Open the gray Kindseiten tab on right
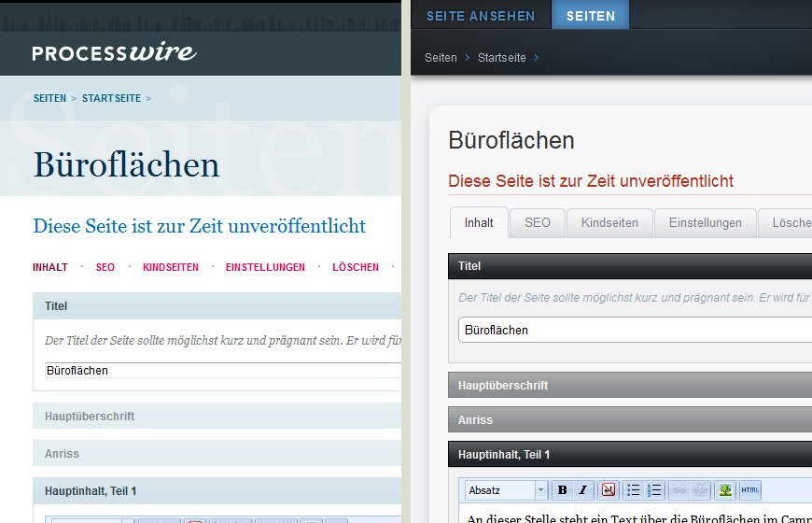 coord(609,223)
